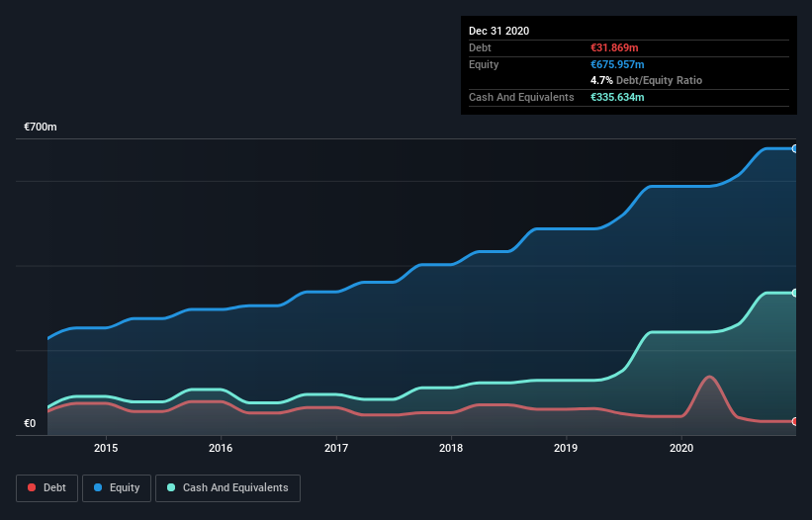Click the 2017 x-axis label
Image resolution: width=812 pixels, height=520 pixels.
(x=336, y=448)
